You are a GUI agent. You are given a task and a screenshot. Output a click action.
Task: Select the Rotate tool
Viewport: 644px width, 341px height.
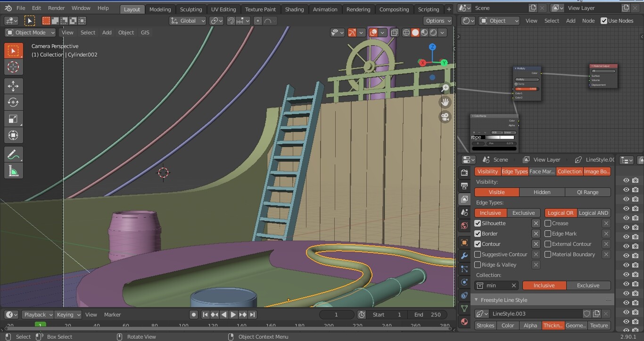tap(13, 102)
